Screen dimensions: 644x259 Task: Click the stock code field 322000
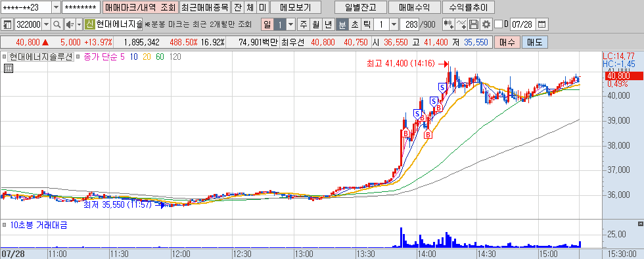28,25
